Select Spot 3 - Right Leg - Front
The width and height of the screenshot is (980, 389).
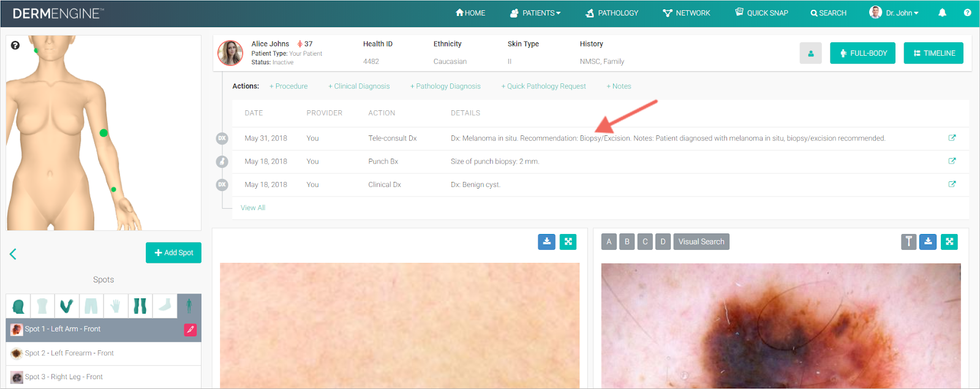[104, 377]
